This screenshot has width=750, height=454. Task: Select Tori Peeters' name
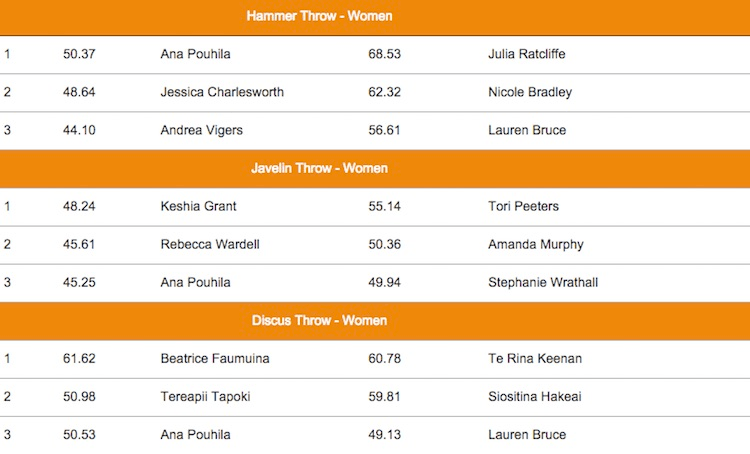click(523, 206)
